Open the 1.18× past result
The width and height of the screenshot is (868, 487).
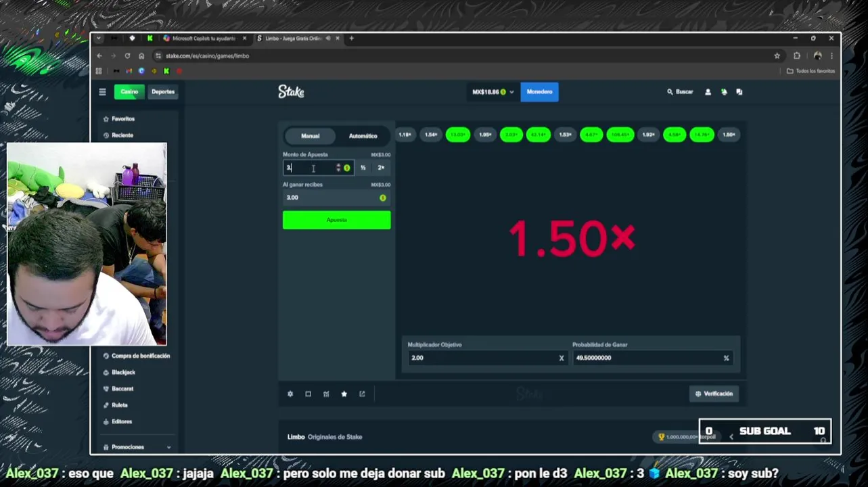pyautogui.click(x=405, y=135)
